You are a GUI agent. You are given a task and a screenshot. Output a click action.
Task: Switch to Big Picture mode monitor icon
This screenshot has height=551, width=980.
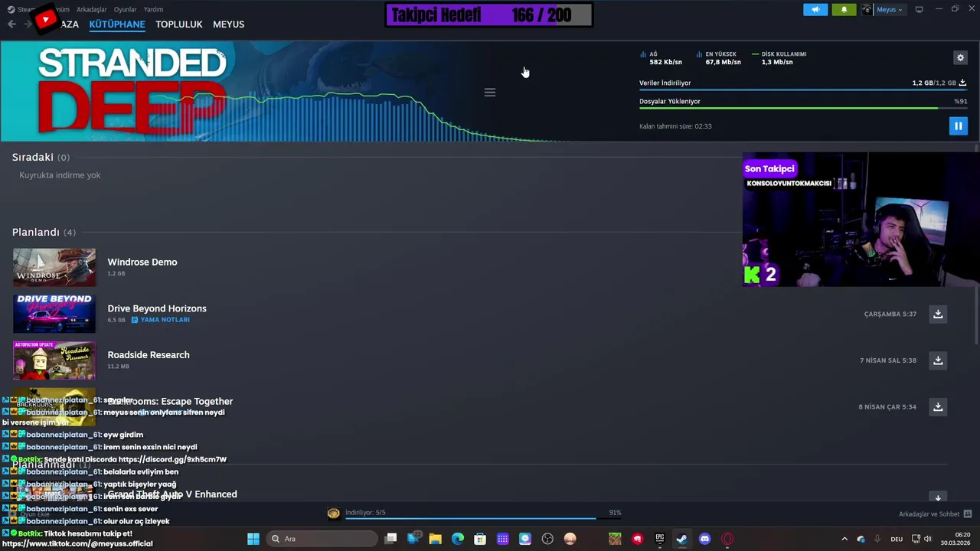[920, 9]
